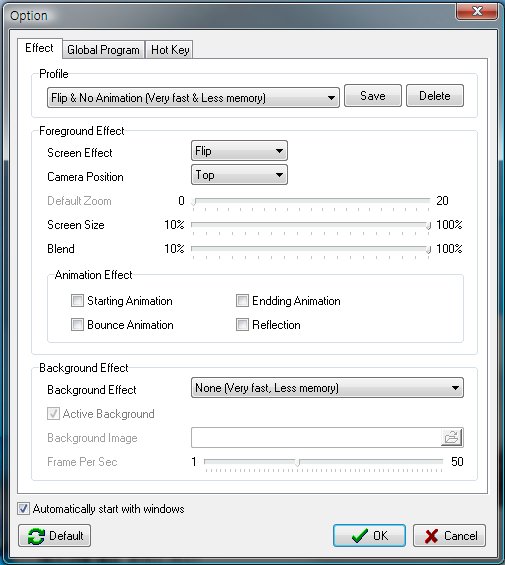This screenshot has width=505, height=565.
Task: Open the Camera Position dropdown
Action: [239, 175]
